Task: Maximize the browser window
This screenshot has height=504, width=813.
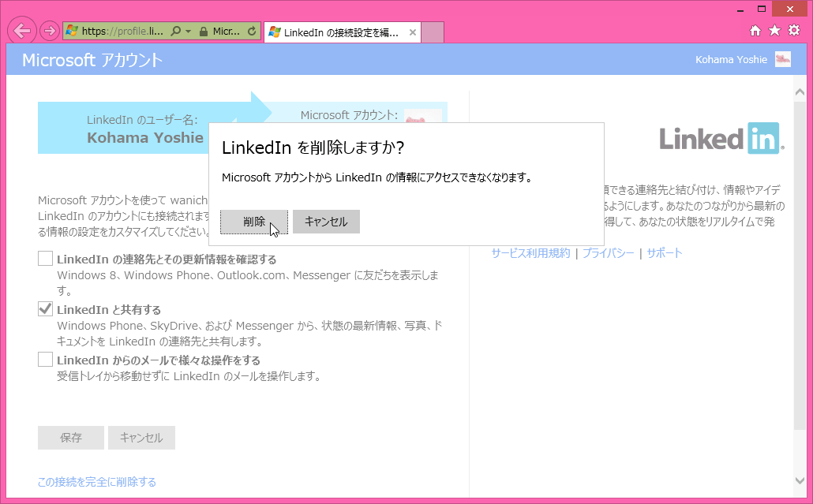Action: 761,9
